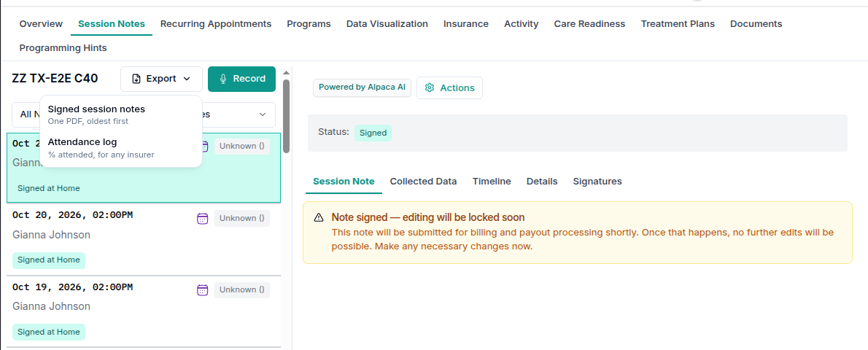This screenshot has height=350, width=868.
Task: Go to the Signatures tab
Action: pos(597,181)
